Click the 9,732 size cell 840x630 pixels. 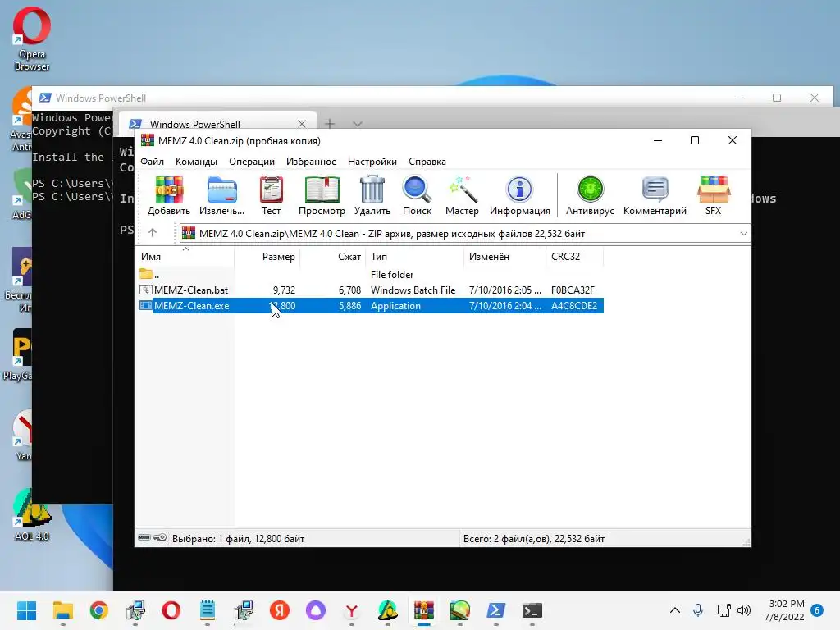pyautogui.click(x=284, y=290)
